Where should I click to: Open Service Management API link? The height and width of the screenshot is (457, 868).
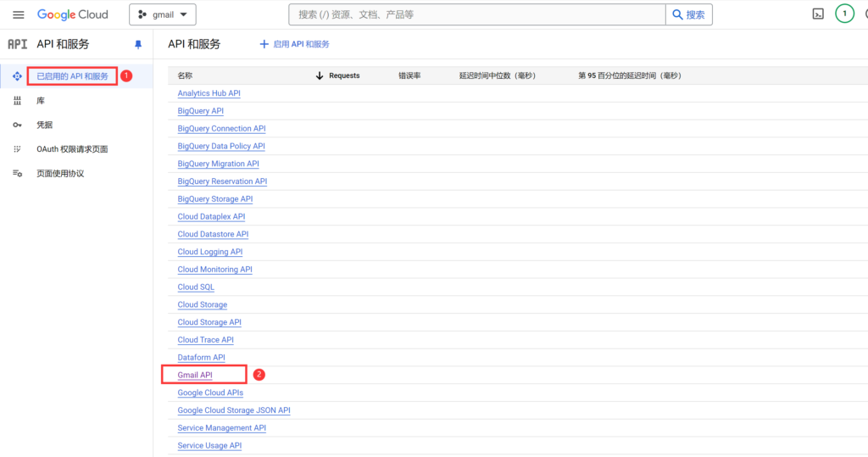[221, 429]
